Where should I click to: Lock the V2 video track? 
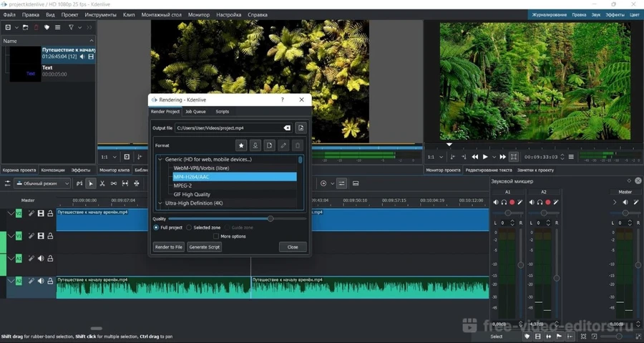[50, 213]
